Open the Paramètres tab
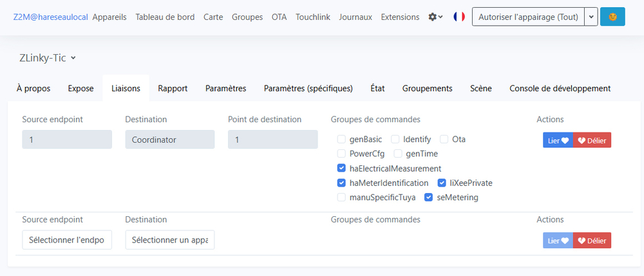This screenshot has height=276, width=644. [x=226, y=88]
